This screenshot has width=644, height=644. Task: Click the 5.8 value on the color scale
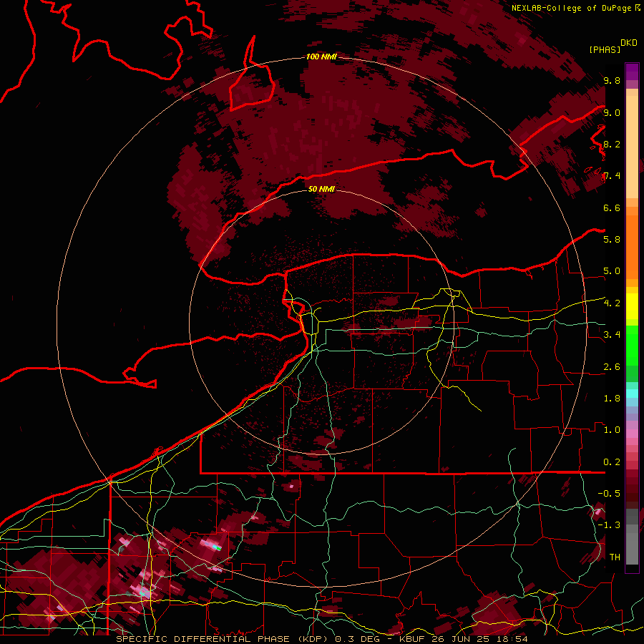[612, 240]
